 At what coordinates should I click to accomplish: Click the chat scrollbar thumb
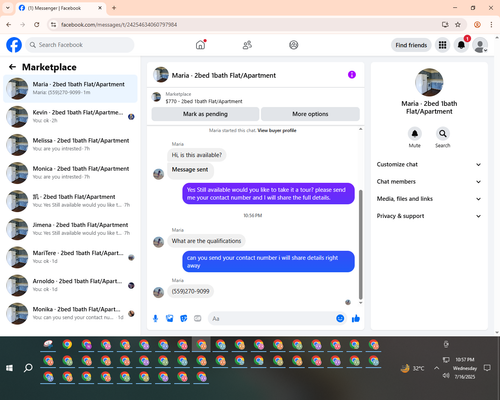(x=360, y=245)
